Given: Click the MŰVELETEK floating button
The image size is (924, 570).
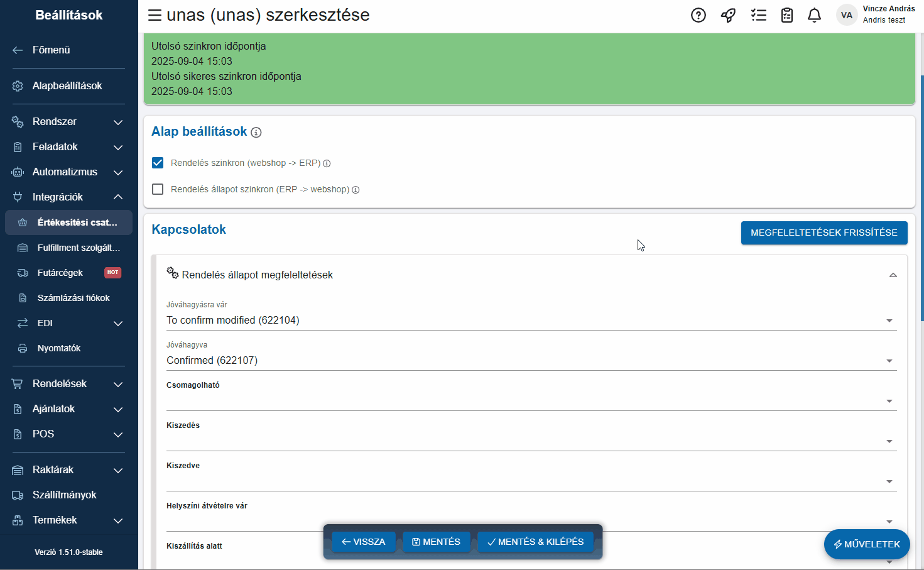Looking at the screenshot, I should pos(866,544).
